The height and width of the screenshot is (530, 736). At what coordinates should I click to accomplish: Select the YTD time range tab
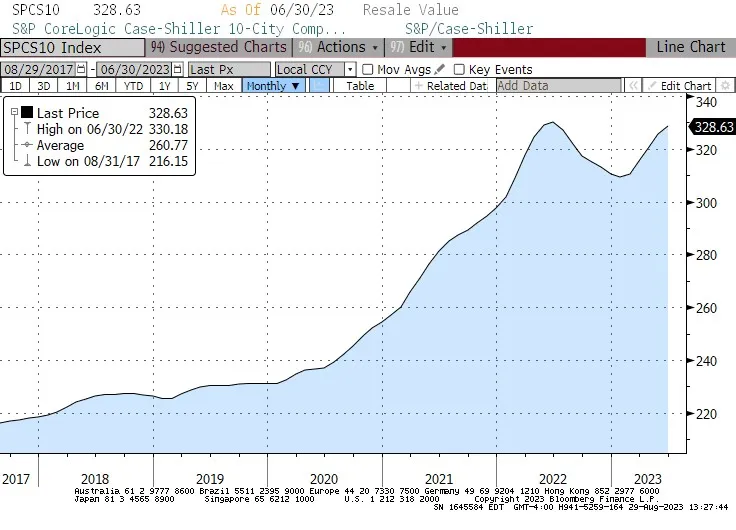[x=133, y=85]
